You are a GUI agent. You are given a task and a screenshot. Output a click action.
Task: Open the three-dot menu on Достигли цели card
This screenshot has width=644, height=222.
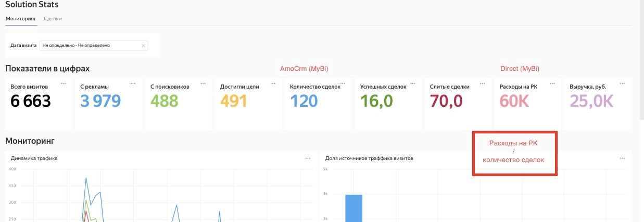click(273, 83)
